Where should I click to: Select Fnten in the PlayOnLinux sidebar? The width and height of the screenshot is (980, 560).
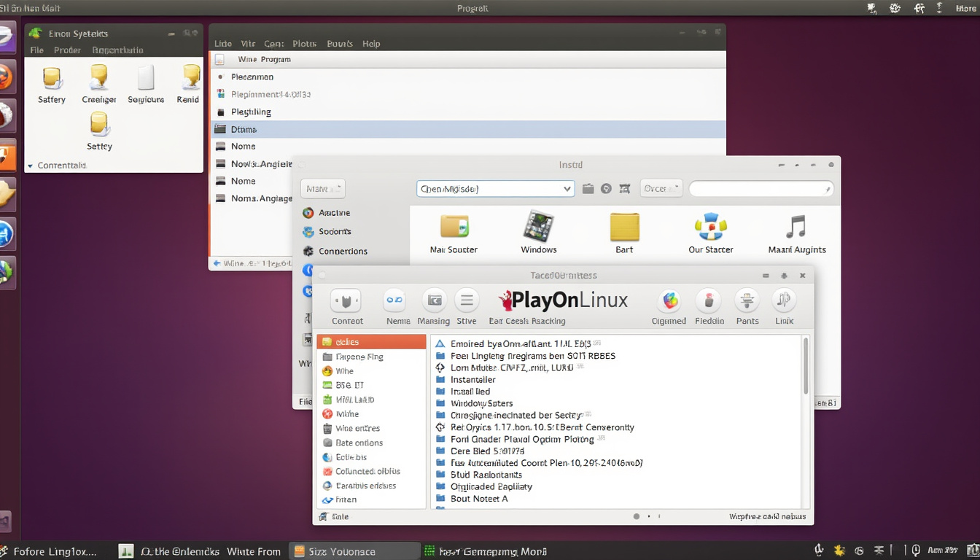(371, 500)
